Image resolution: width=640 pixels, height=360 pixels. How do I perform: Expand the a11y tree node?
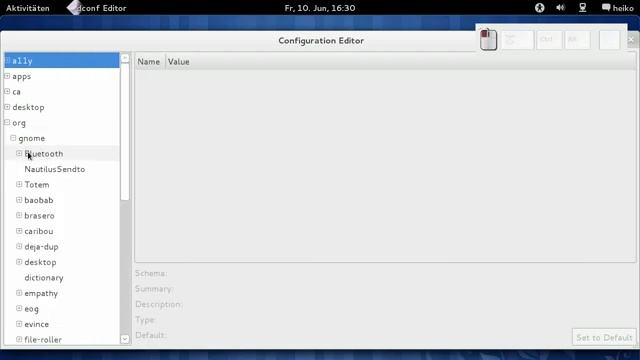click(x=7, y=60)
